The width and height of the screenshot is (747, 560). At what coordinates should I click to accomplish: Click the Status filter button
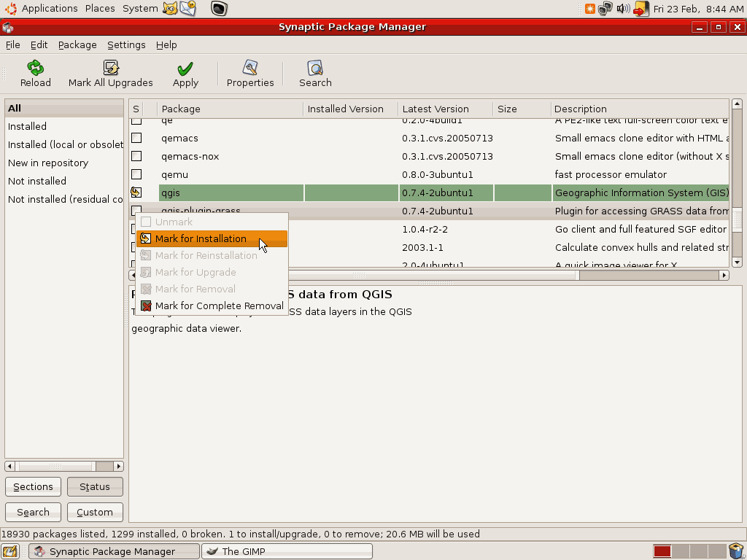click(95, 486)
